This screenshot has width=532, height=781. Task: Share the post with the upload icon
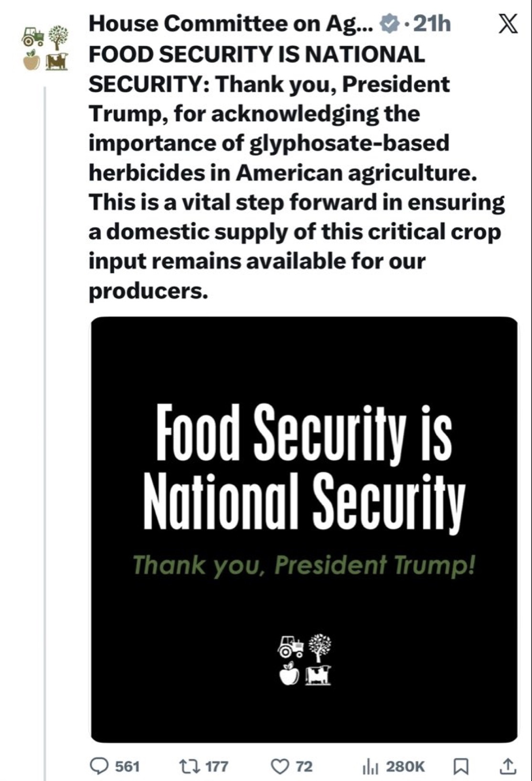[507, 766]
